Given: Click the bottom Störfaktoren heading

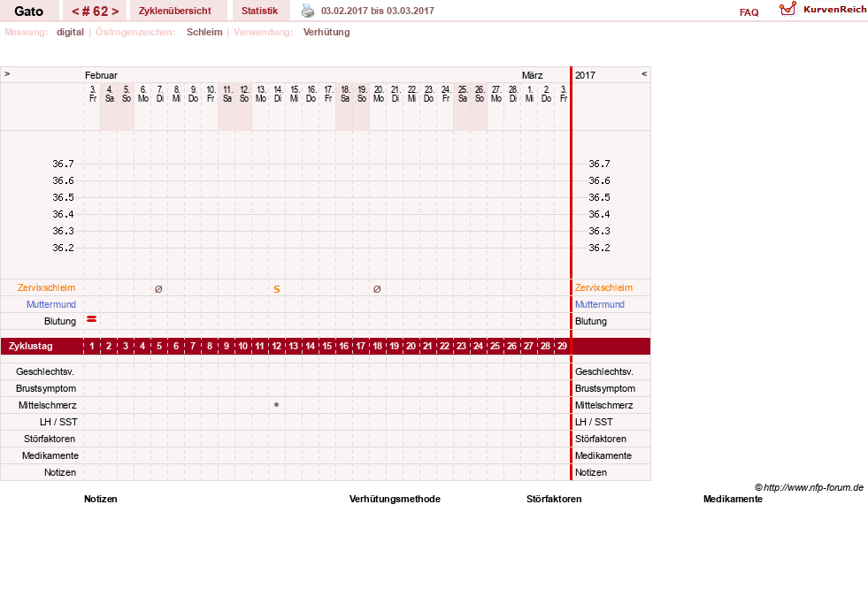Looking at the screenshot, I should pos(554,499).
